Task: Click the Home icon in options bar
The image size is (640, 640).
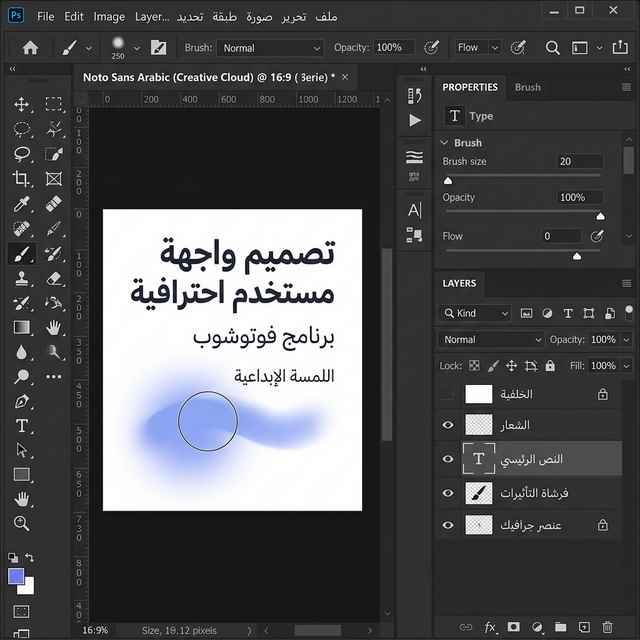Action: (x=30, y=48)
